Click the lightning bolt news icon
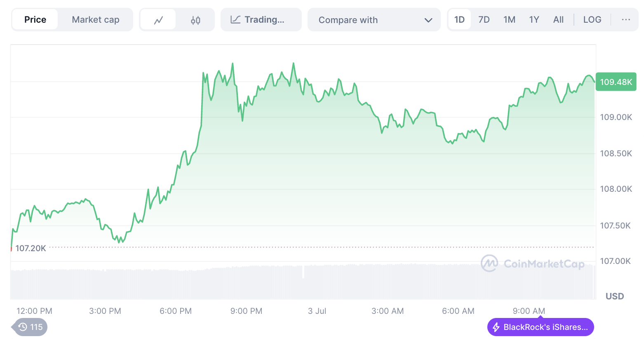The image size is (644, 339). click(496, 327)
